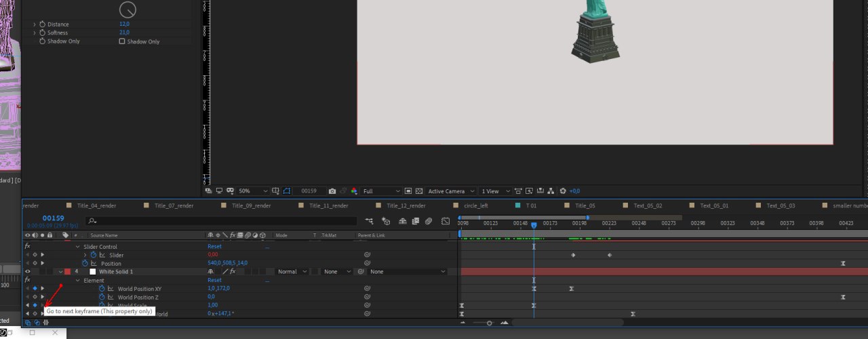868x339 pixels.
Task: Switch to the circle_left tab
Action: [475, 205]
